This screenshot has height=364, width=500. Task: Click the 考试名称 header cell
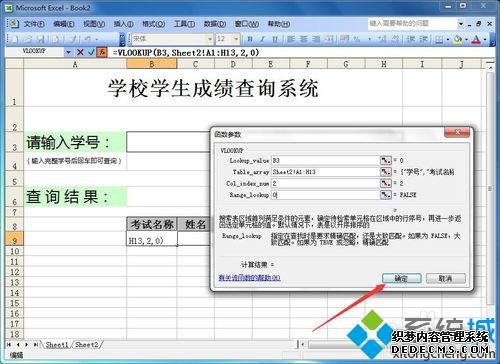(152, 224)
